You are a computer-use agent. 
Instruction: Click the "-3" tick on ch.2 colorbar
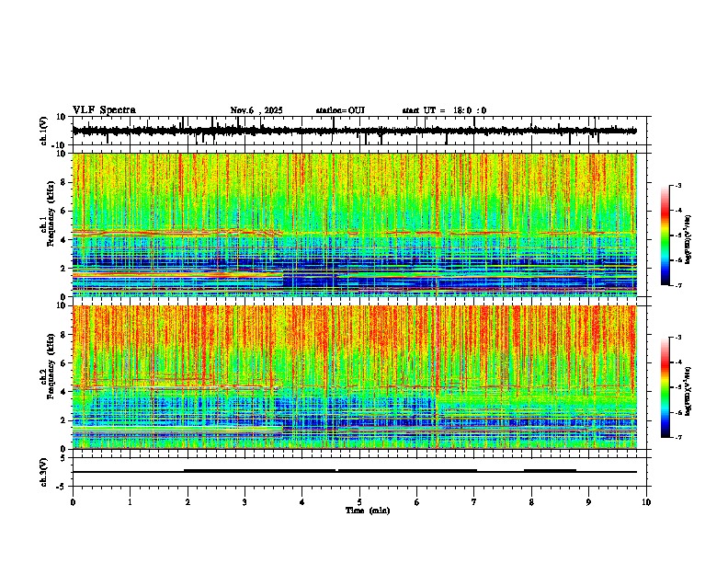(x=678, y=338)
